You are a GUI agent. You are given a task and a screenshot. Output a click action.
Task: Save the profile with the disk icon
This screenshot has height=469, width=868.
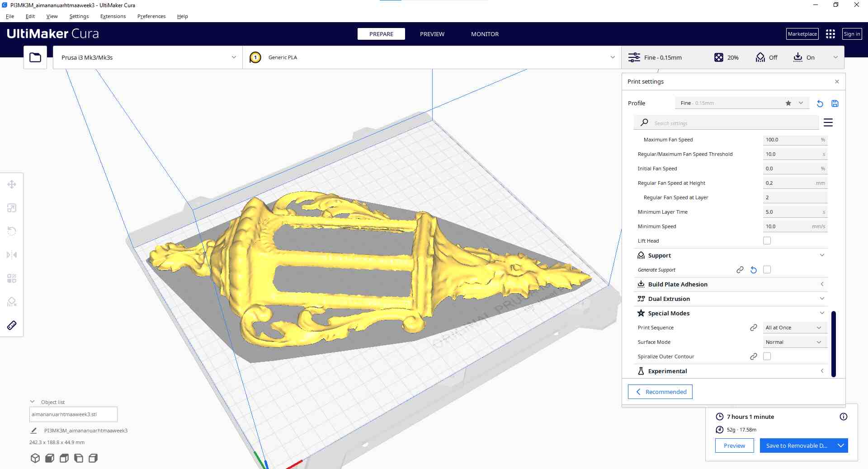835,103
